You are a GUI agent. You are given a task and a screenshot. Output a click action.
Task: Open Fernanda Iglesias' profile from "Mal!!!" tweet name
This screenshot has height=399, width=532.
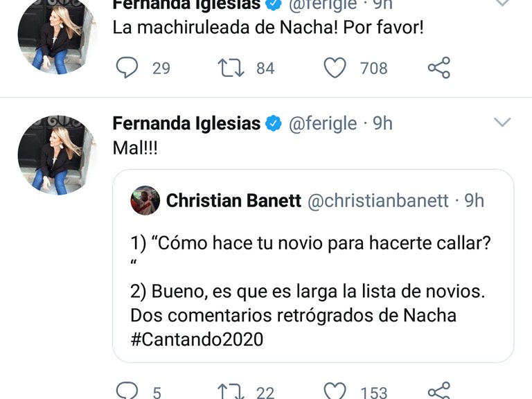pyautogui.click(x=186, y=124)
